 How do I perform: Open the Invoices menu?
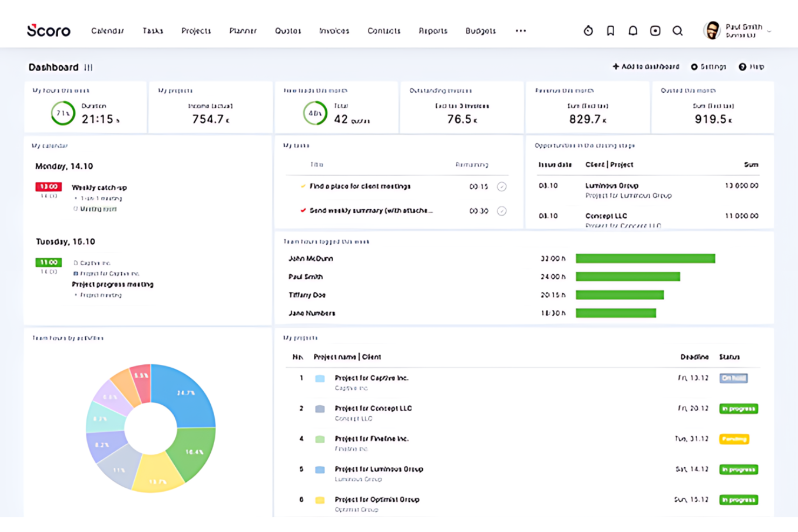pos(334,31)
